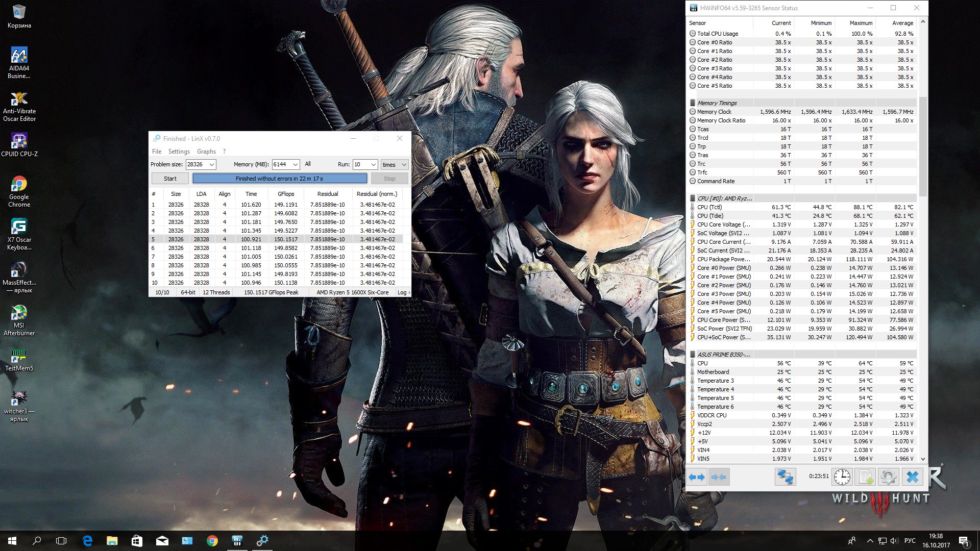The height and width of the screenshot is (551, 980).
Task: Click the HWiNFO sensor list scrollbar
Action: tap(922, 148)
